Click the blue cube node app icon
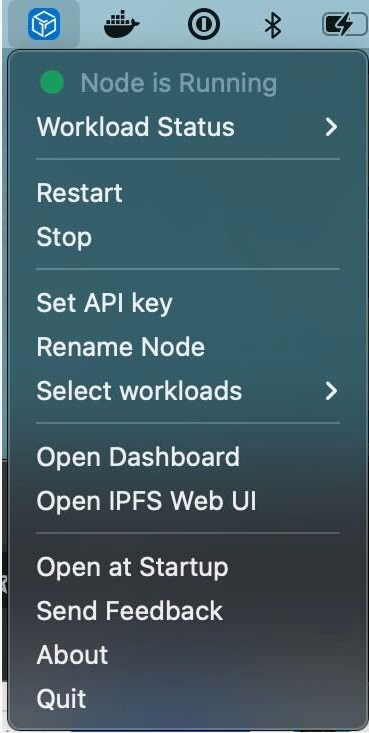Screen dimensions: 369x733 tap(44, 24)
